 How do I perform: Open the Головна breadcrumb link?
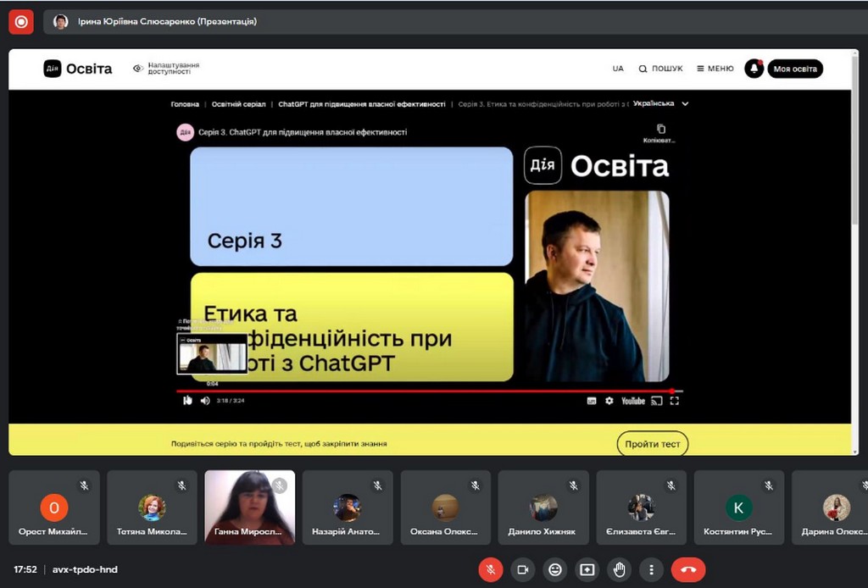point(185,104)
